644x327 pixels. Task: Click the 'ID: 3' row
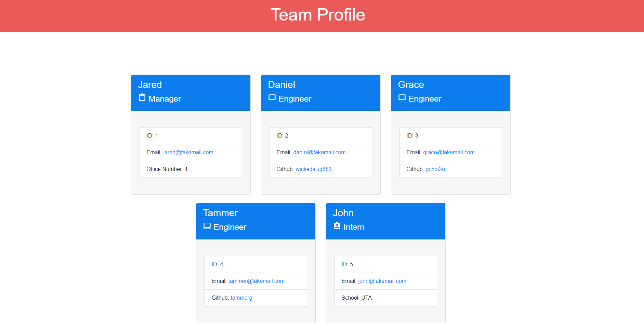(x=451, y=136)
